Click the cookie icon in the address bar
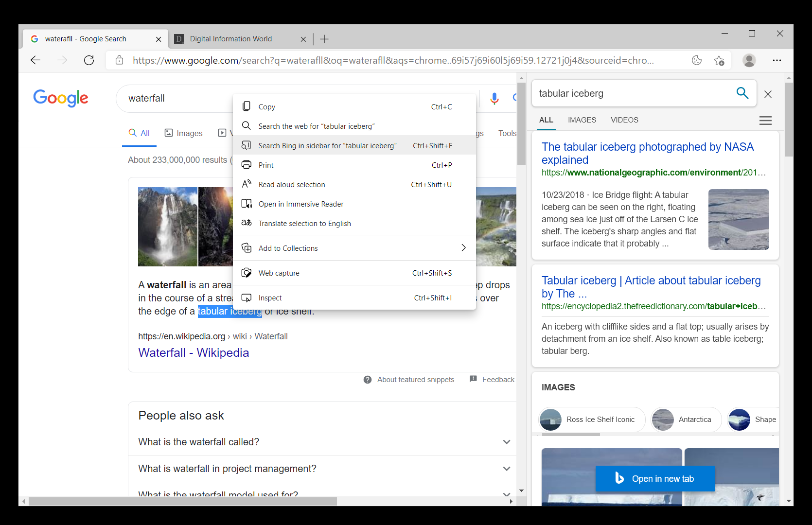The height and width of the screenshot is (525, 812). [697, 60]
